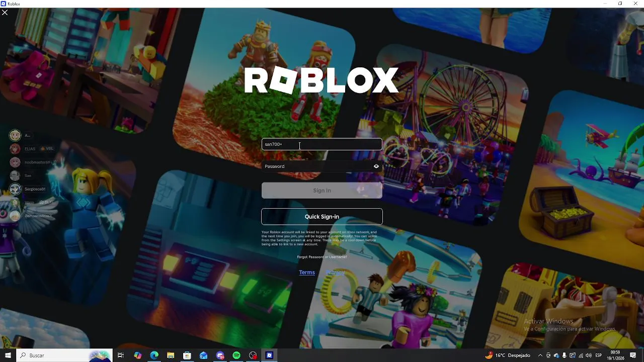Open the Windows Start menu
The image size is (644, 362).
(8, 355)
